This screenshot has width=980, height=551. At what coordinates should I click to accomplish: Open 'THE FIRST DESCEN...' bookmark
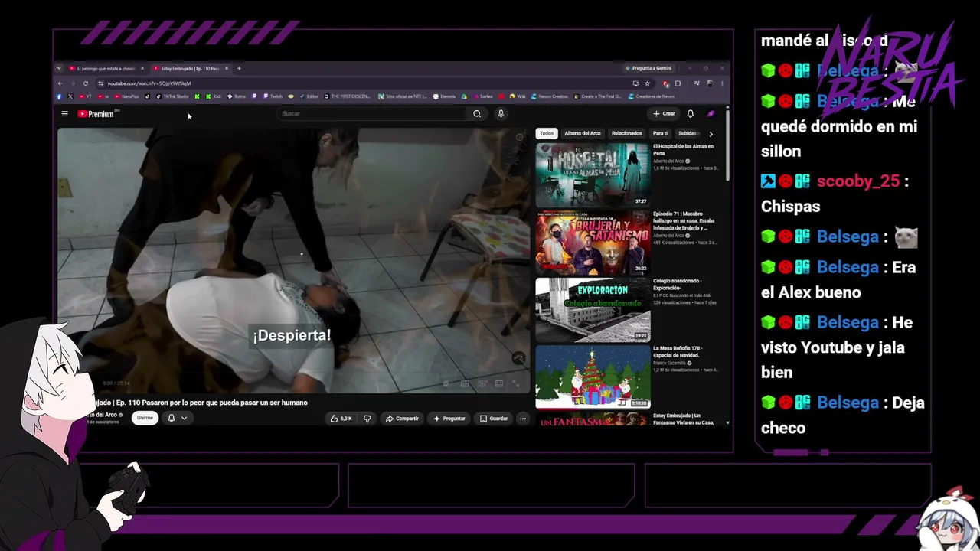pyautogui.click(x=347, y=96)
